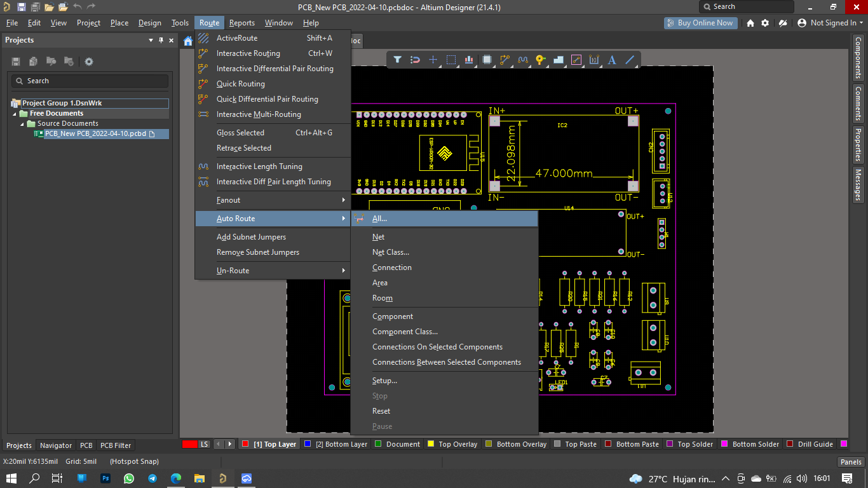Expand the Fanout submenu
Screen dimensions: 868x488
click(273, 200)
